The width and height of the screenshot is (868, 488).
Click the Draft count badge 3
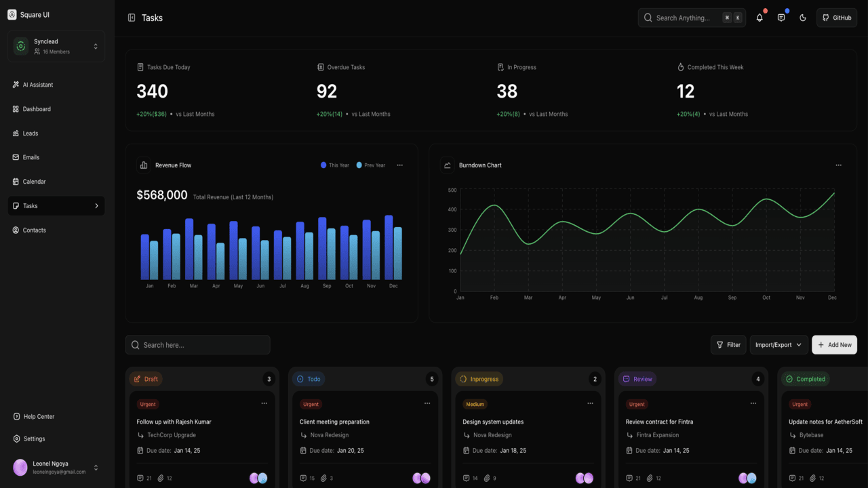[269, 379]
